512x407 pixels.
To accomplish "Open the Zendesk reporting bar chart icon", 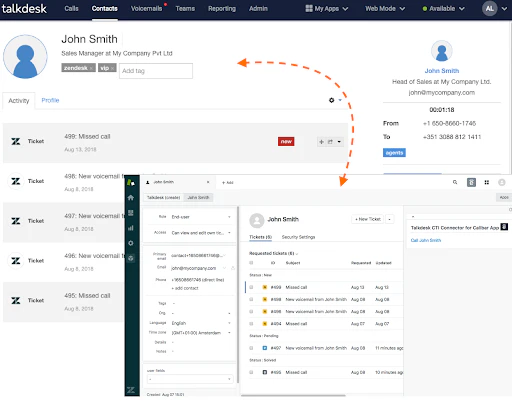I will pyautogui.click(x=131, y=228).
